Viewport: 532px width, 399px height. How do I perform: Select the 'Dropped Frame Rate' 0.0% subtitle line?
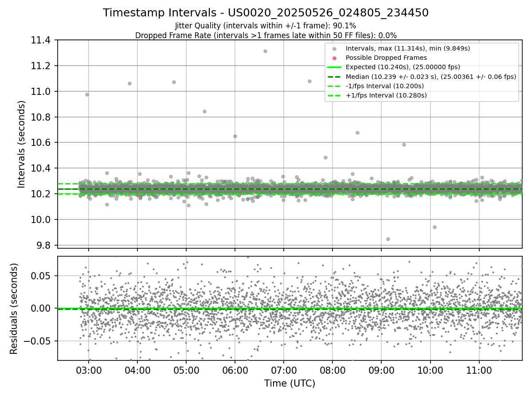[266, 35]
